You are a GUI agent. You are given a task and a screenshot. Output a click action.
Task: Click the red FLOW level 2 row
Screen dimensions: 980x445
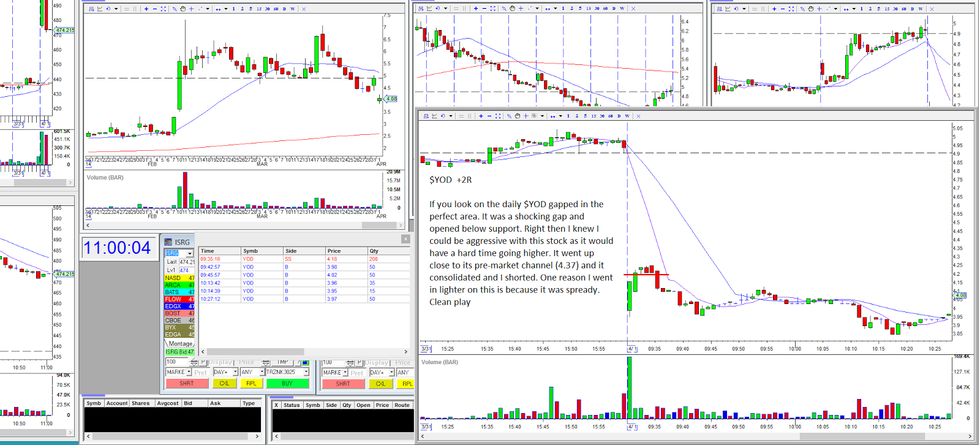pos(179,299)
